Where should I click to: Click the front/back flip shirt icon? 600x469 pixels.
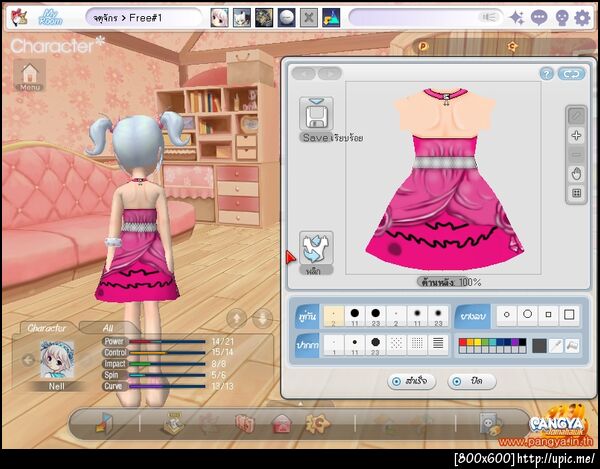click(x=316, y=248)
